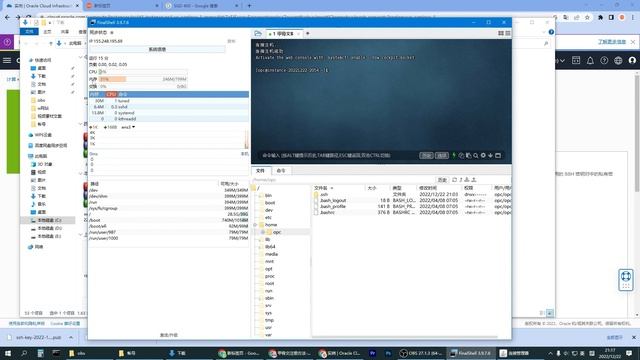Open the Oracle Cloud profile avatar
Screen dimensions: 640x360
coord(632,60)
